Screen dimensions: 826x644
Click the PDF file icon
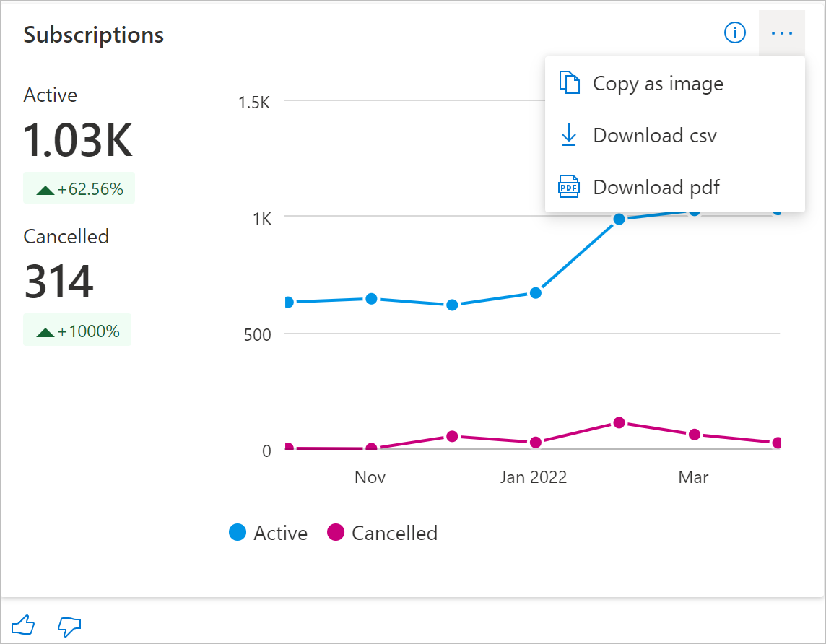(569, 187)
